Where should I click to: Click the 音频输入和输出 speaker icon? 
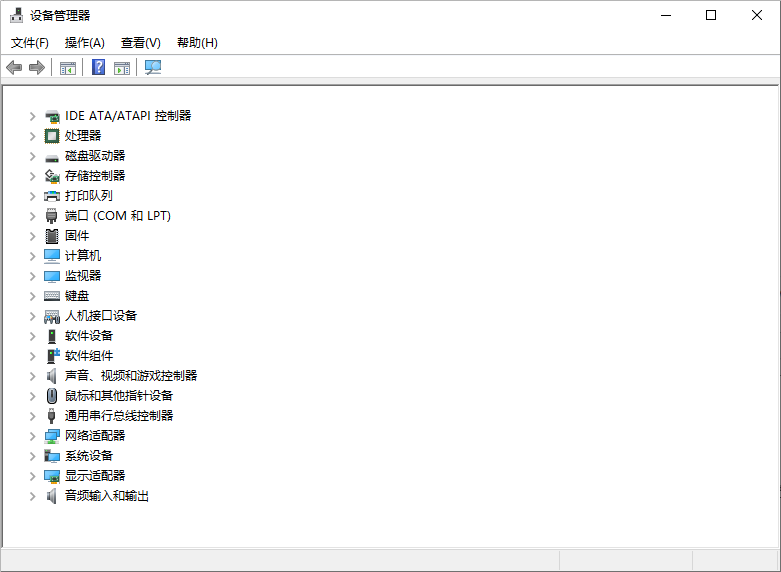click(x=51, y=496)
